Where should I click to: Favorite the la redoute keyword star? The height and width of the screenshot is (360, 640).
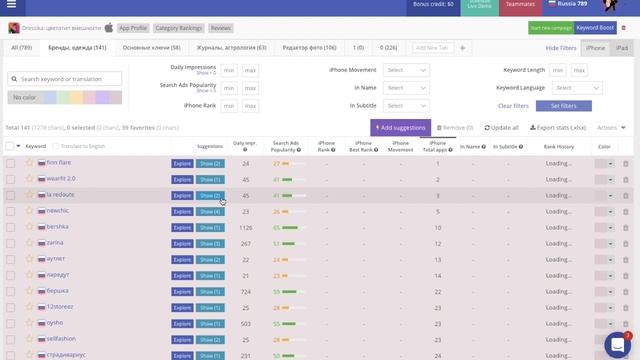(29, 195)
